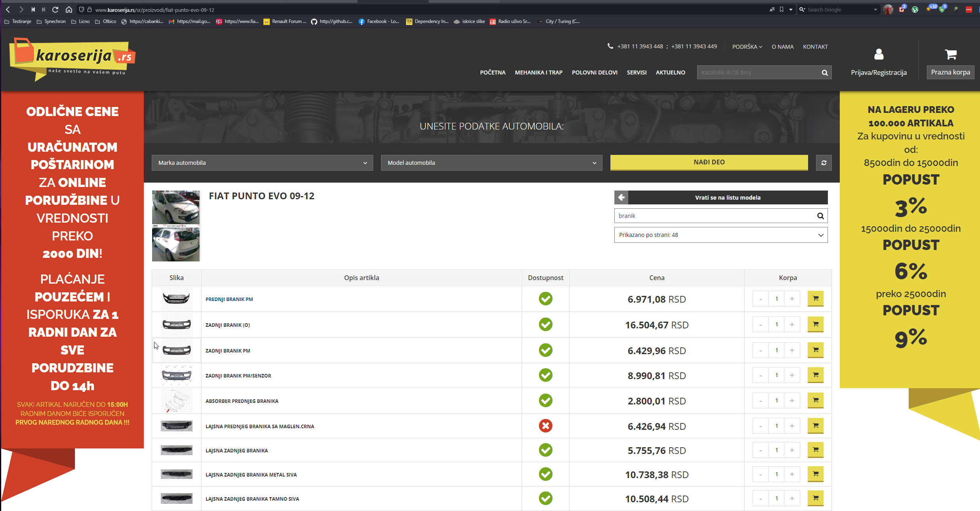Decrease quantity for ZADNJI BRANIK (O)
This screenshot has height=511, width=980.
[761, 324]
